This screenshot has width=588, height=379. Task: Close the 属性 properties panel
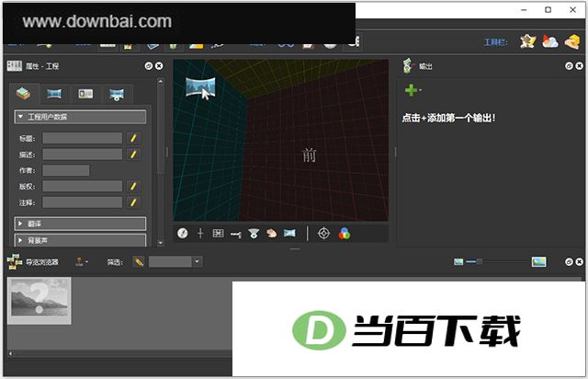click(159, 66)
